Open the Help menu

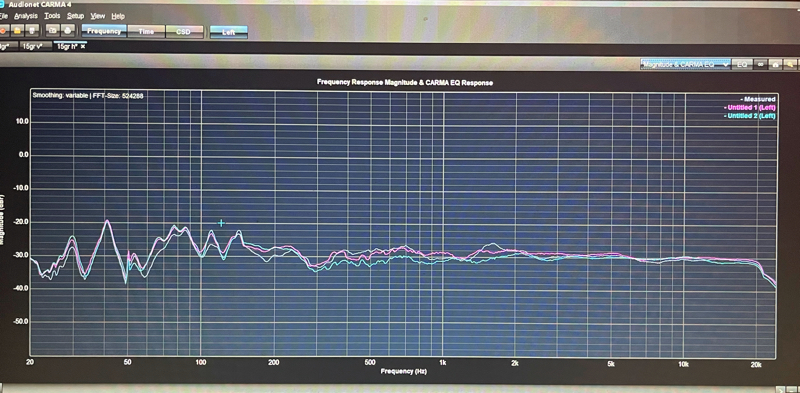[x=118, y=16]
